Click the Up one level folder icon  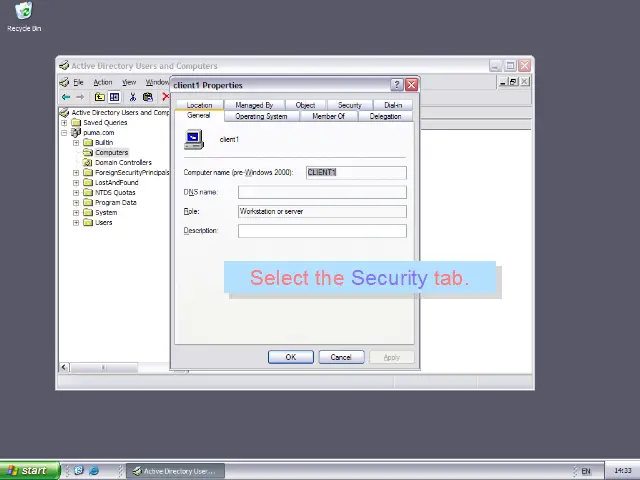click(x=100, y=97)
